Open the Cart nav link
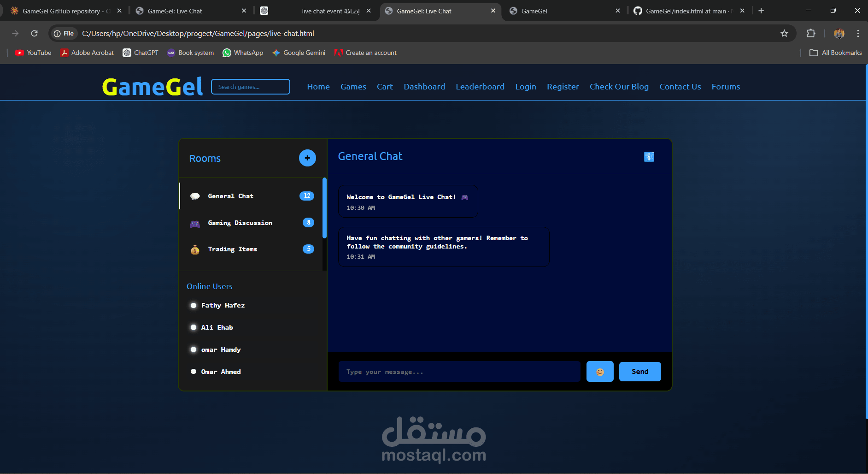The image size is (868, 474). [x=385, y=87]
